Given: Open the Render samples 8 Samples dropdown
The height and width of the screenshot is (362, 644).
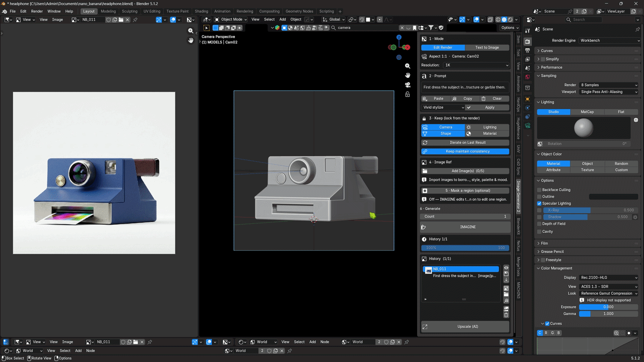Looking at the screenshot, I should click(x=609, y=85).
